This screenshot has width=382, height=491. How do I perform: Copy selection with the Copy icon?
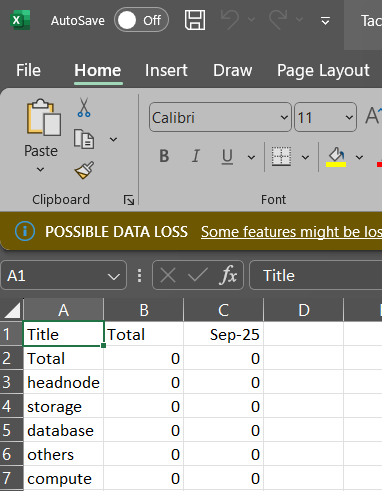[84, 139]
